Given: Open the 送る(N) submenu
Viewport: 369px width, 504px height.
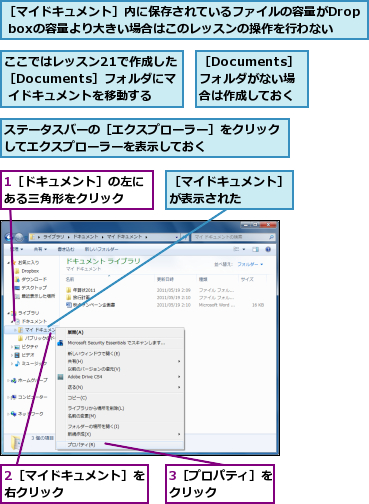Looking at the screenshot, I should (x=120, y=387).
